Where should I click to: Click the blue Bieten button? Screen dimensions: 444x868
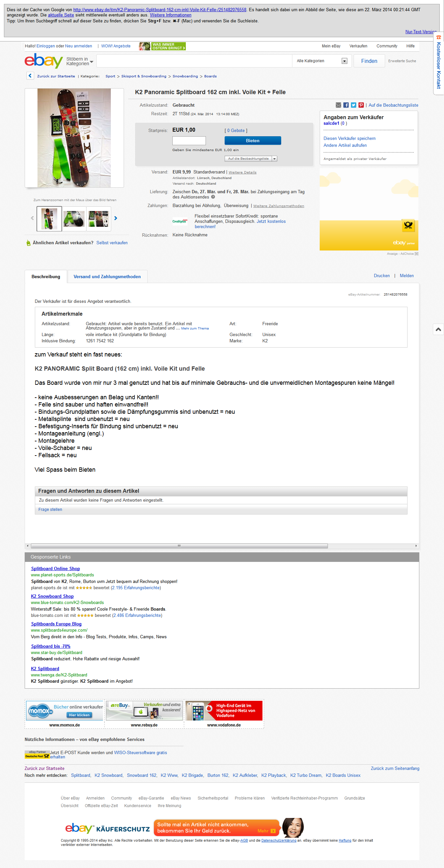253,141
